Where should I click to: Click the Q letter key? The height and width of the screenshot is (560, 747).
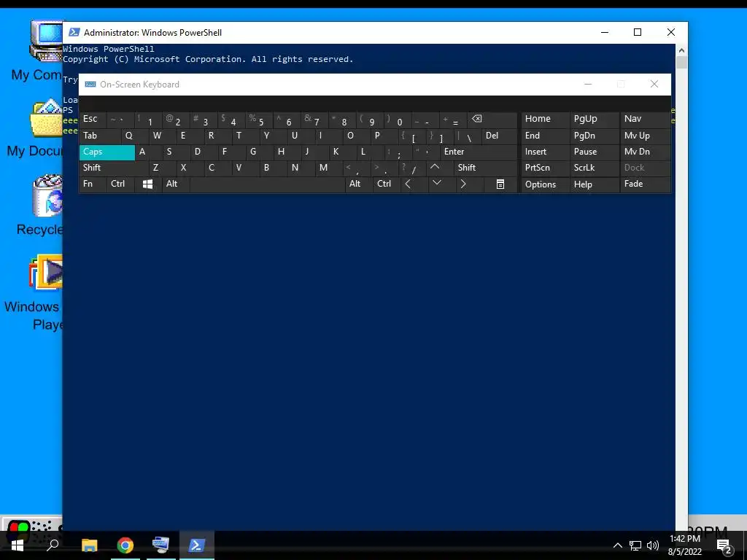tap(135, 136)
